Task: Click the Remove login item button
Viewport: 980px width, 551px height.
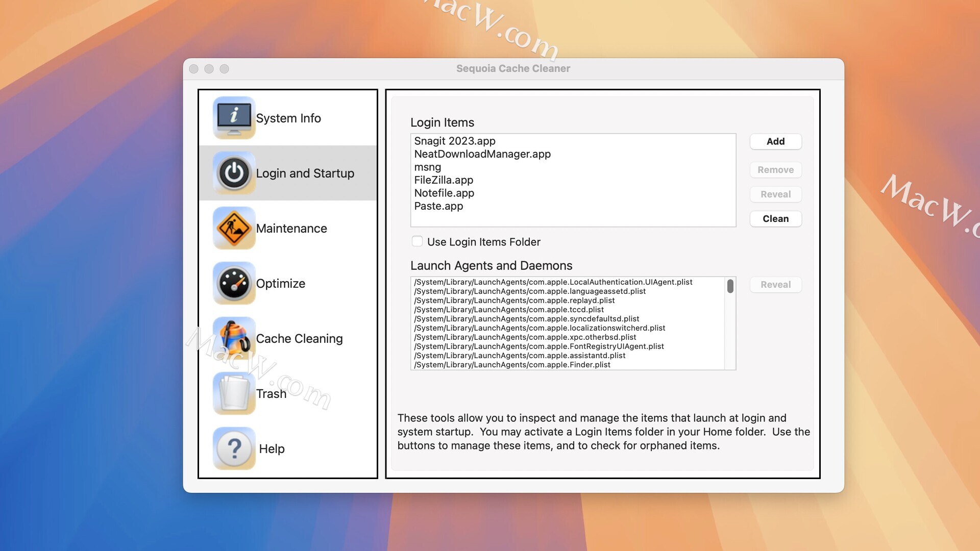Action: click(775, 170)
